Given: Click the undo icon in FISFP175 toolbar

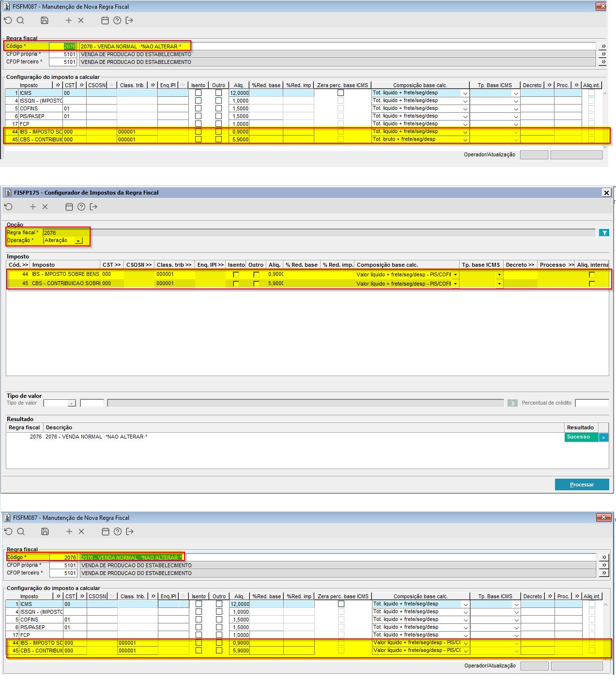Looking at the screenshot, I should tap(8, 207).
